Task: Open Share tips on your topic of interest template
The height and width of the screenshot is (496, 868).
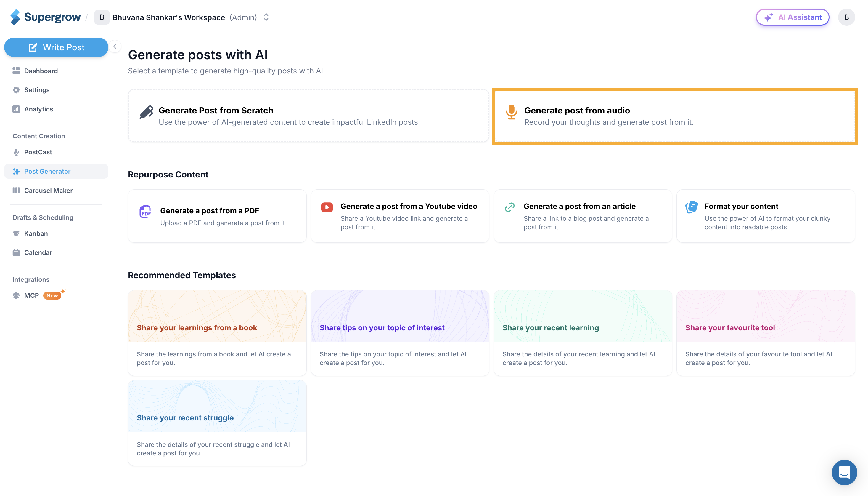Action: 400,333
